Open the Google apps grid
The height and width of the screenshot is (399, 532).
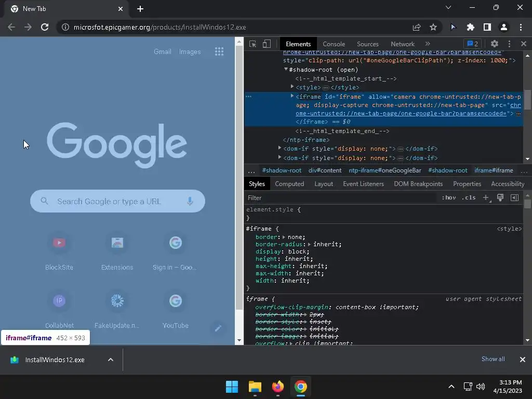click(x=219, y=51)
